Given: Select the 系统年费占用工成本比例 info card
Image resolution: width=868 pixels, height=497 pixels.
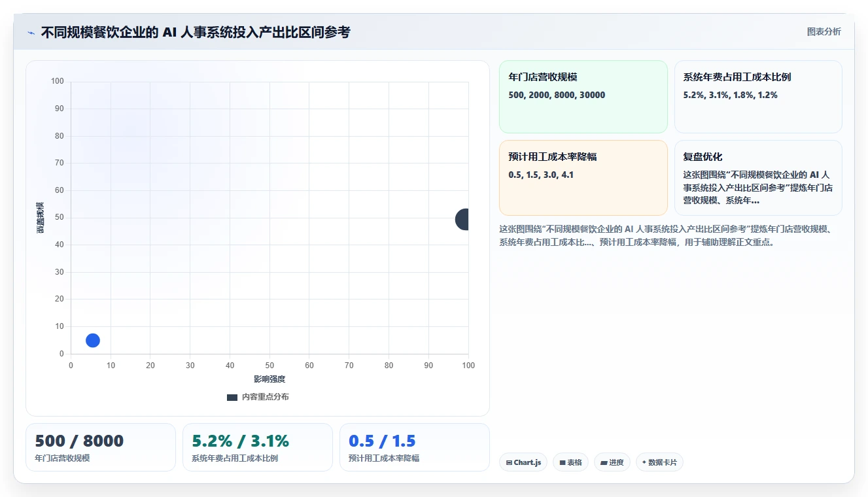Looking at the screenshot, I should coord(758,97).
